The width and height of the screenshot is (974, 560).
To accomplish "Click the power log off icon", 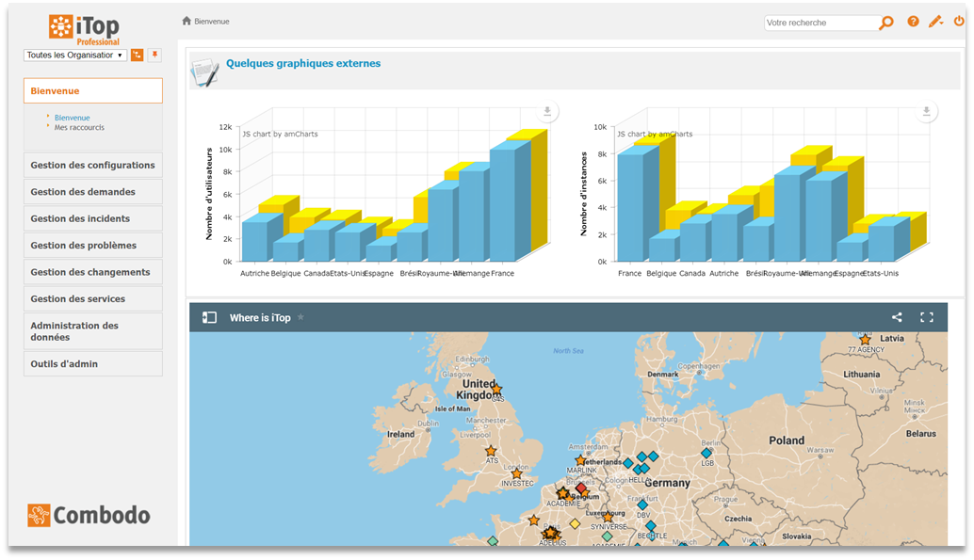I will tap(959, 22).
